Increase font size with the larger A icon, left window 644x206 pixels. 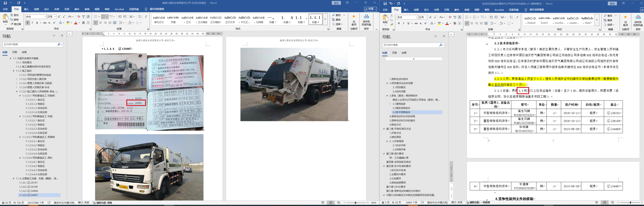pyautogui.click(x=59, y=17)
